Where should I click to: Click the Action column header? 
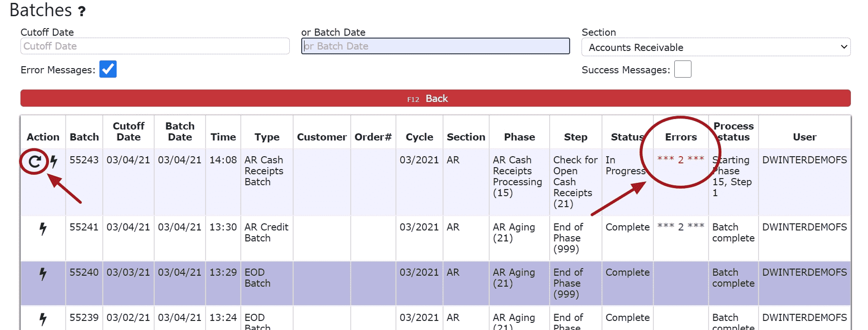(43, 137)
